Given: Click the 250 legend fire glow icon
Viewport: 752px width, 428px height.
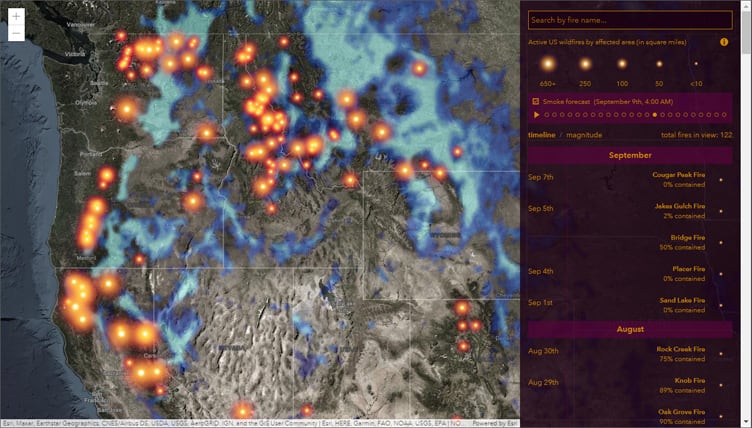Looking at the screenshot, I should [x=585, y=63].
